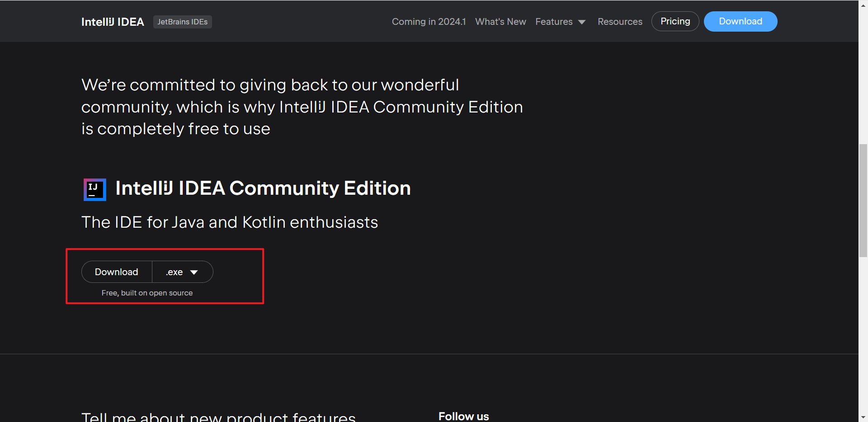Click the Free, built on open source text

[147, 293]
